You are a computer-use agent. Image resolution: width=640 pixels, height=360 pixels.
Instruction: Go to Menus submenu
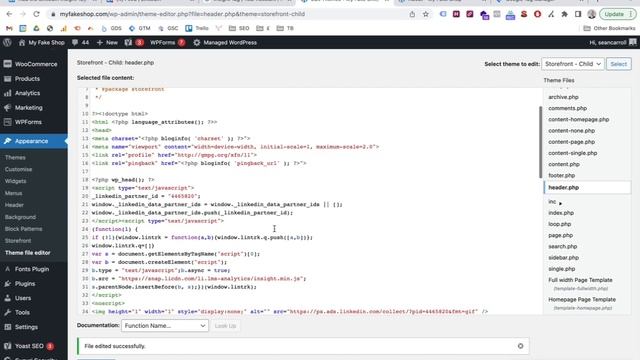tap(13, 193)
